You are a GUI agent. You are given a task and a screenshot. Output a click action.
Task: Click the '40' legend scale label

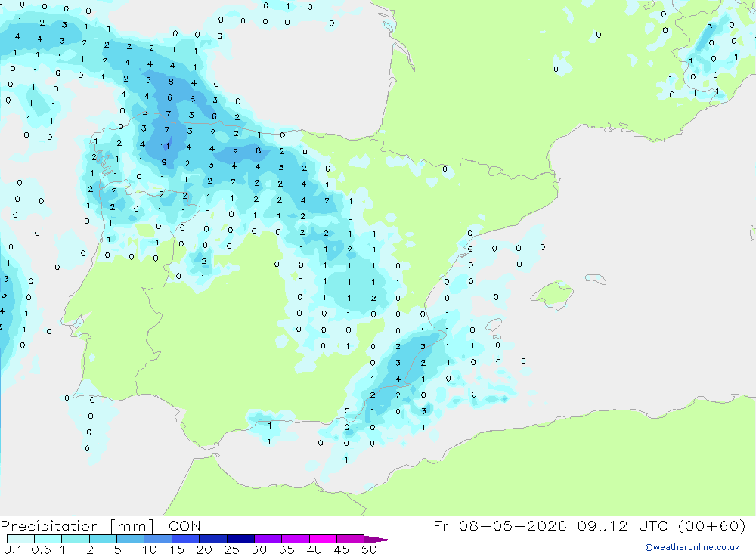[314, 549]
